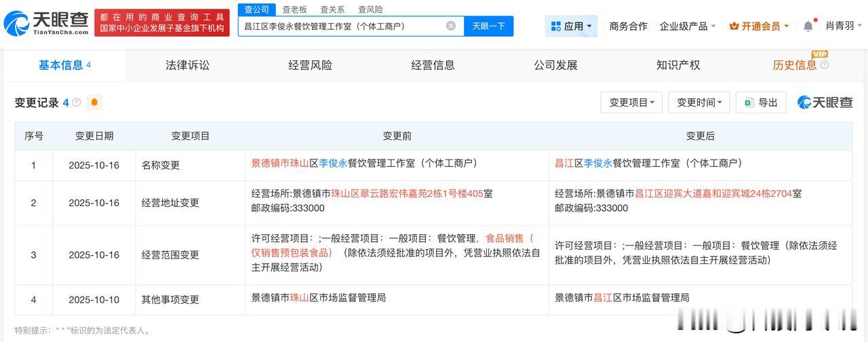Switch to the 查老板 search tab
This screenshot has height=342, width=868.
point(294,9)
